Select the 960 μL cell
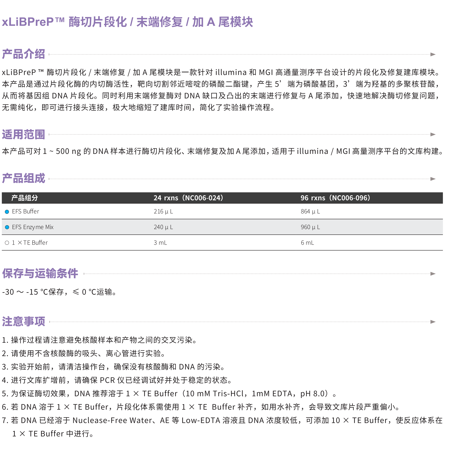 [310, 227]
